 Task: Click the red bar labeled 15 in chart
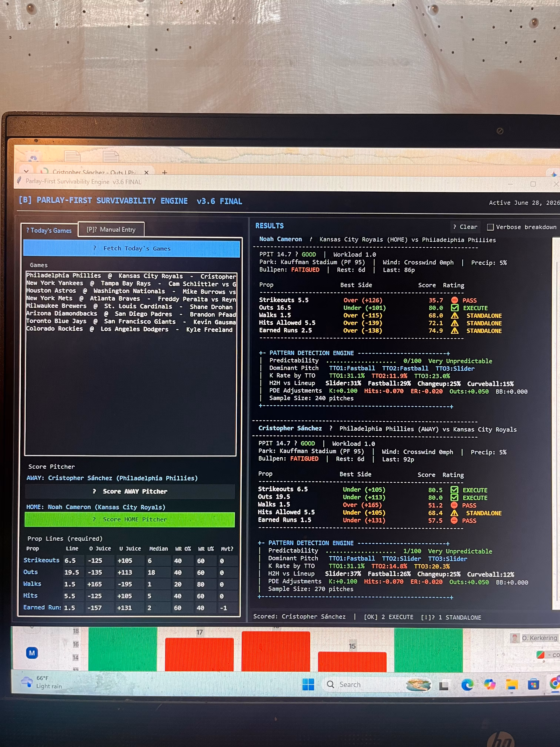[x=352, y=662]
